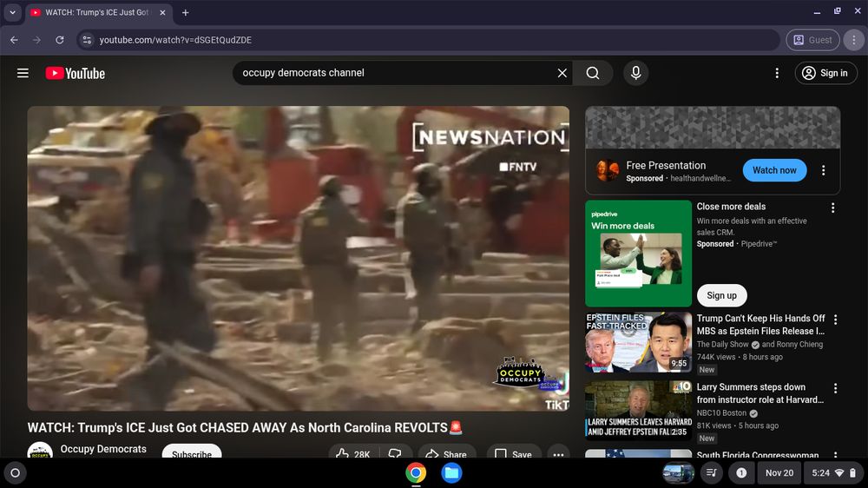868x488 pixels.
Task: Select the address bar URL
Action: (175, 40)
